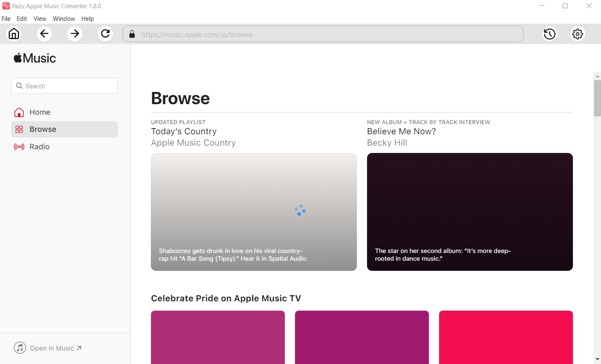This screenshot has width=601, height=364.
Task: Open red-pink Pride video card
Action: (x=506, y=337)
